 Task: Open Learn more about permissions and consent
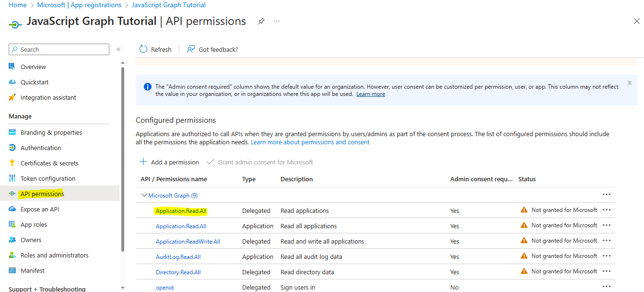[x=310, y=142]
